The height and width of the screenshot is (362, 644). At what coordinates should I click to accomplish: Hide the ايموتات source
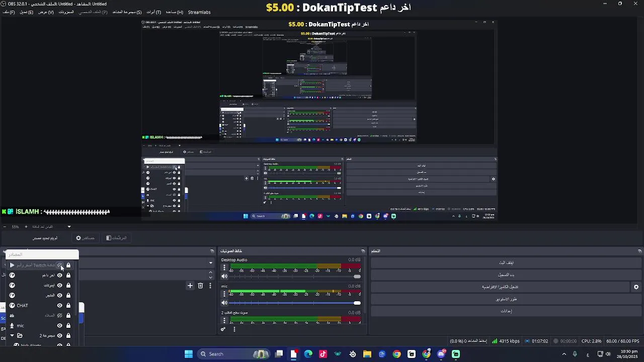tap(60, 285)
